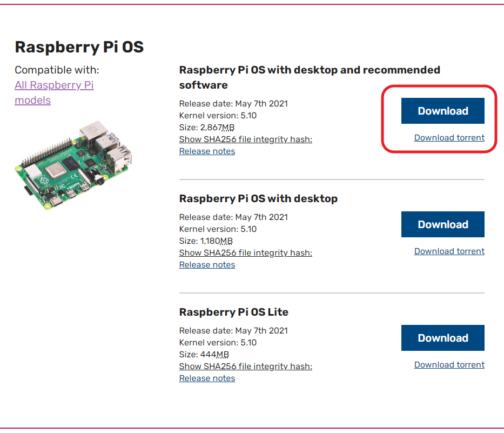Download torrent for desktop and recommended software version
The height and width of the screenshot is (433, 504).
click(449, 138)
